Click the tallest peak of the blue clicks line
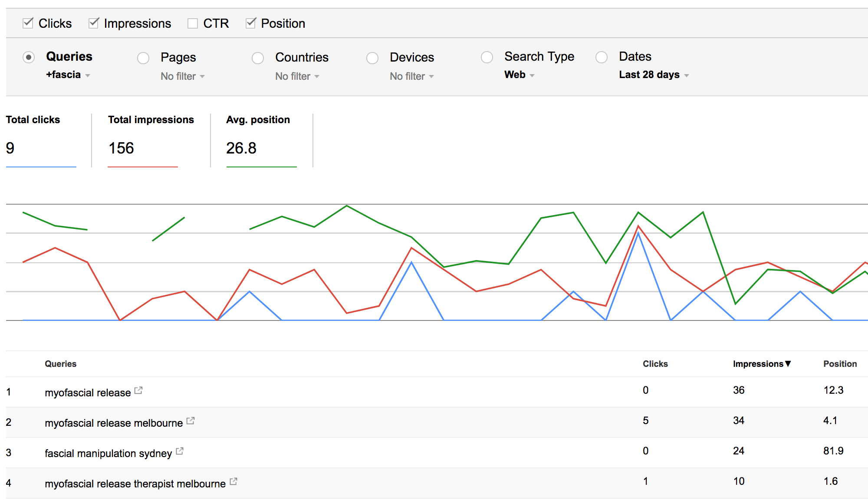The image size is (868, 503). tap(638, 234)
